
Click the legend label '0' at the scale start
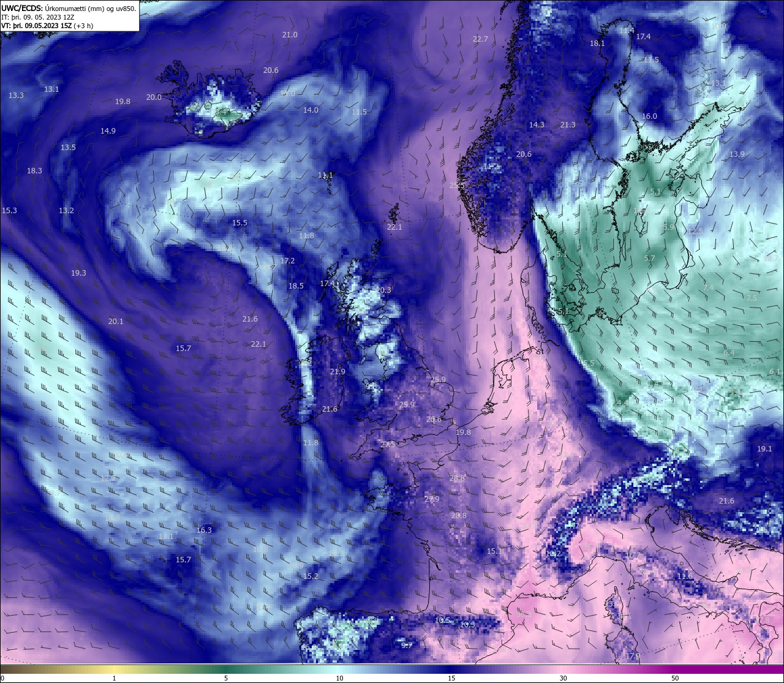(x=2, y=678)
